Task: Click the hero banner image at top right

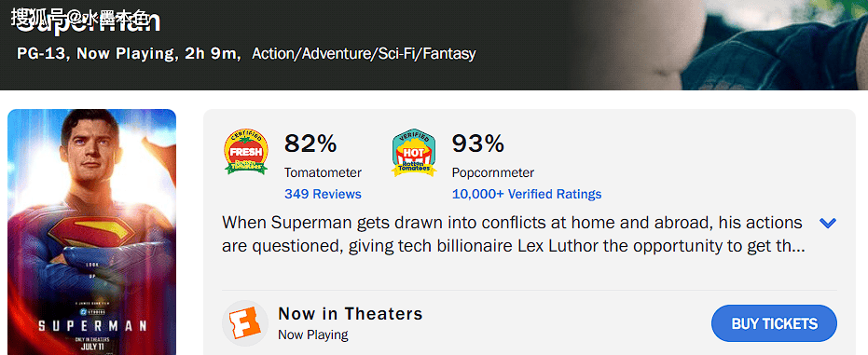Action: [720, 44]
